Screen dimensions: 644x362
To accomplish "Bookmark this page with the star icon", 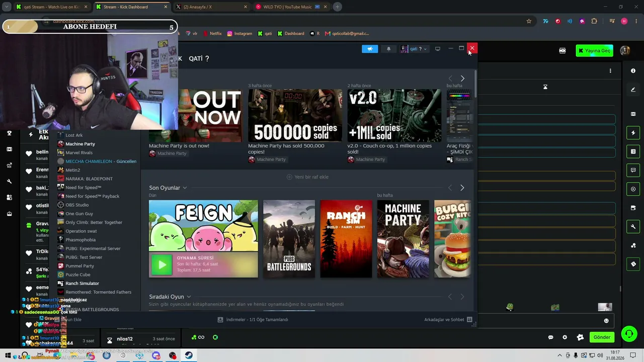I will click(x=529, y=21).
